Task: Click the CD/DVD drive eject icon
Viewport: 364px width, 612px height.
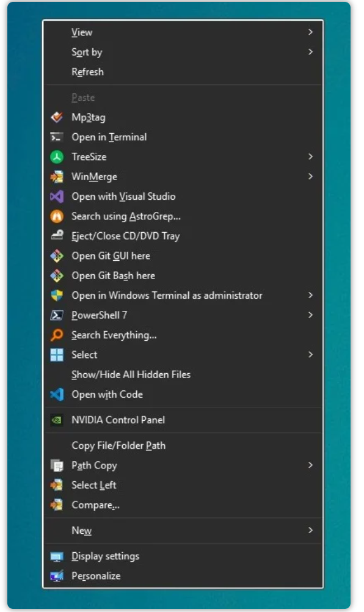Action: (x=57, y=236)
